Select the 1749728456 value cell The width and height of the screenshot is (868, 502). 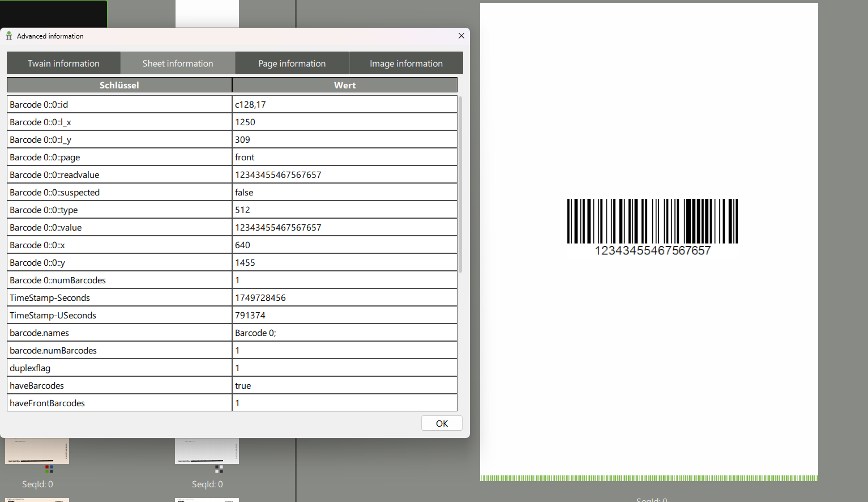coord(345,297)
